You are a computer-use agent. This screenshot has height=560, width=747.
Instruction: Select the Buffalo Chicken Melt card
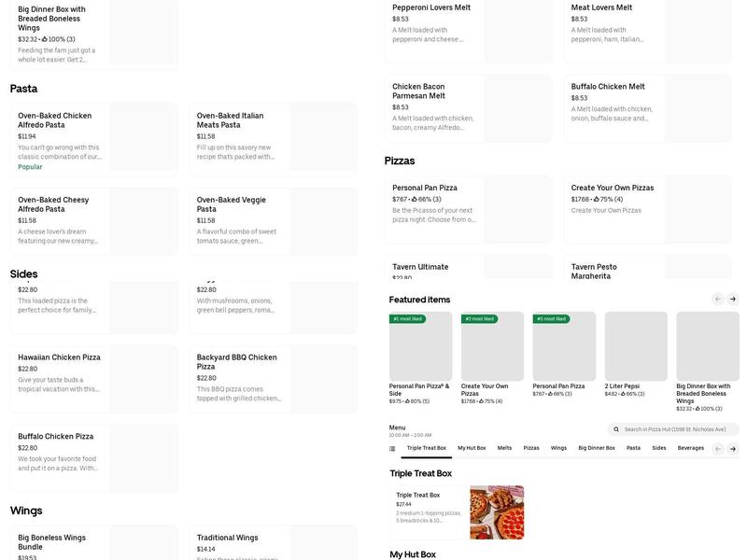point(651,103)
